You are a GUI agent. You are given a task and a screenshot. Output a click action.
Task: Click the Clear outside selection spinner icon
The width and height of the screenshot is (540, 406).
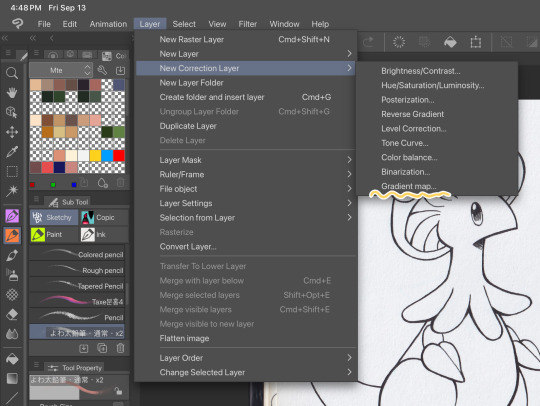coord(399,42)
